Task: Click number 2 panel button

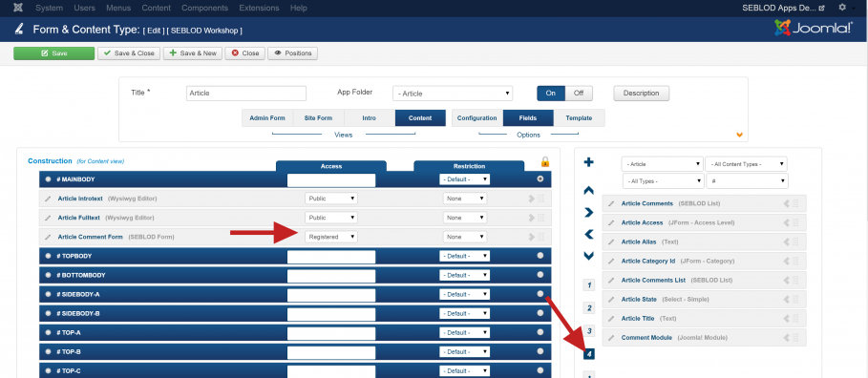Action: coord(589,308)
